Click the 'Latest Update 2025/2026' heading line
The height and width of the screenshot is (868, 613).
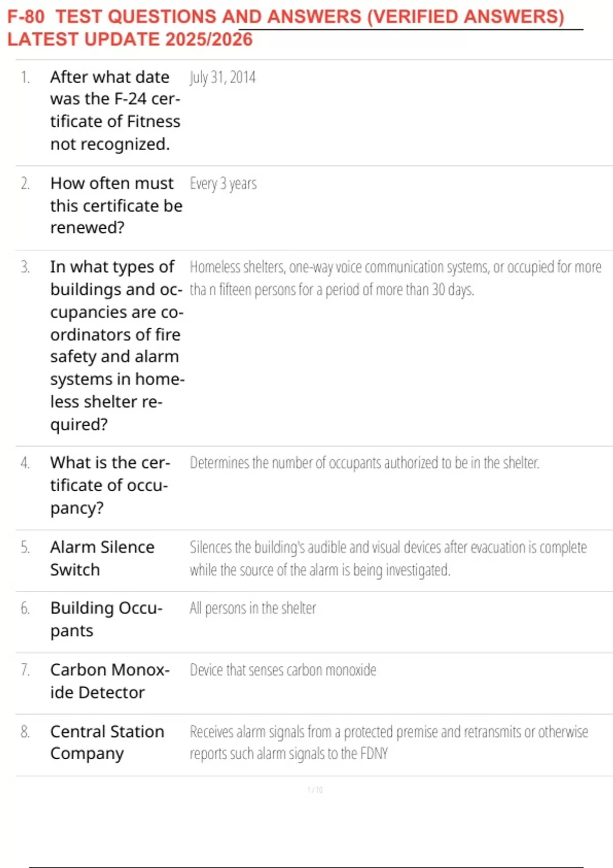[130, 39]
